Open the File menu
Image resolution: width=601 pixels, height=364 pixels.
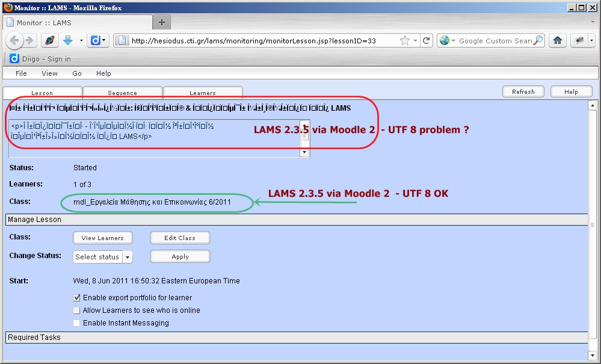coord(21,73)
